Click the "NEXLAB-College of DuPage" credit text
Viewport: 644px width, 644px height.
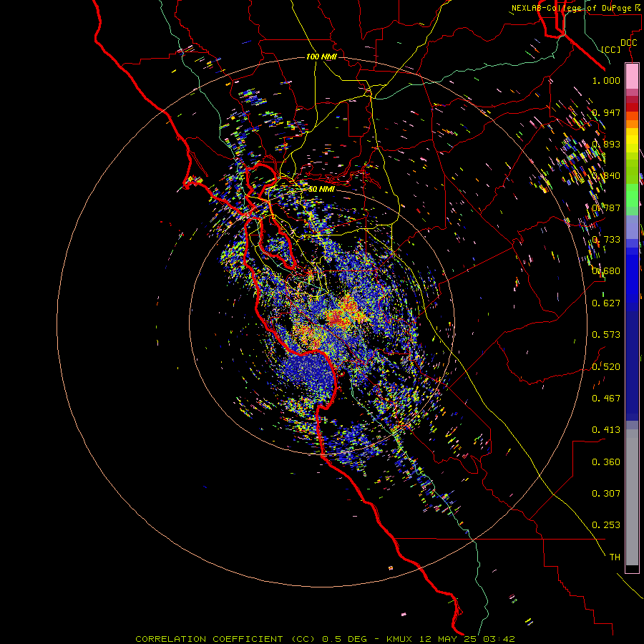pos(572,8)
